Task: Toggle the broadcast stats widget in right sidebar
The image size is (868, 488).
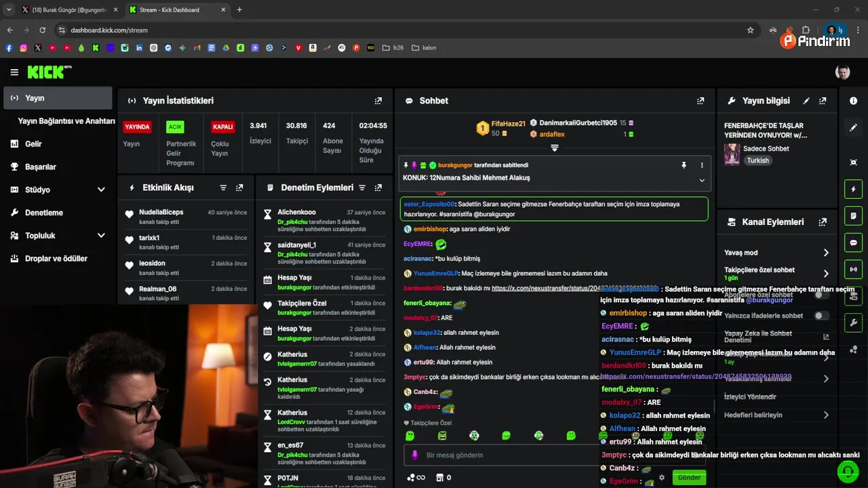Action: coord(853,269)
